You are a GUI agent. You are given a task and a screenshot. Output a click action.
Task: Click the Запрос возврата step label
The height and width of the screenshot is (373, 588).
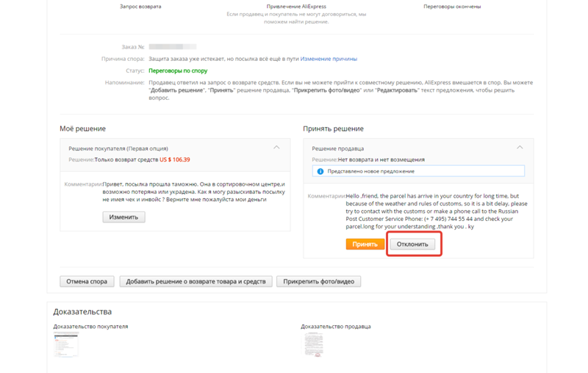click(x=140, y=7)
